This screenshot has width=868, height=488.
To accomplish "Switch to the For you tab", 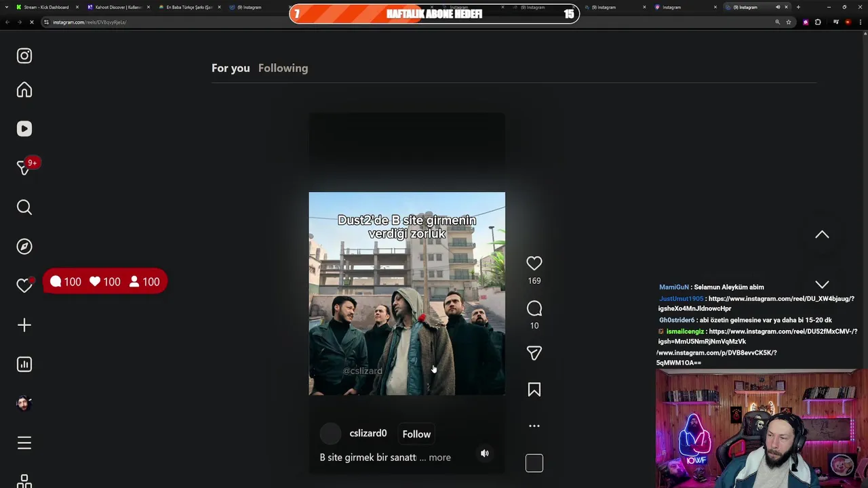I will tap(231, 68).
